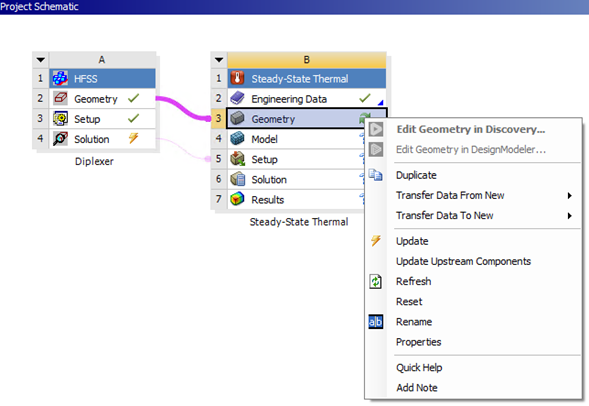
Task: Open system A dropdown arrow menu
Action: point(41,60)
